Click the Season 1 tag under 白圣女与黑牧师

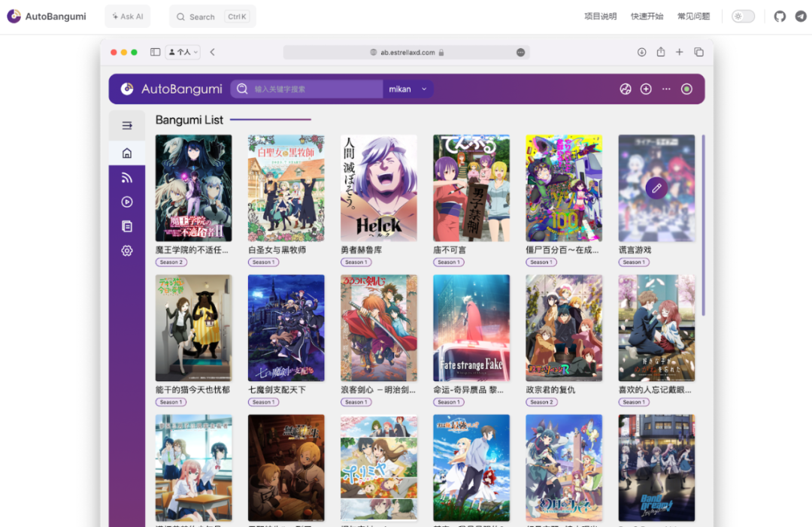263,262
